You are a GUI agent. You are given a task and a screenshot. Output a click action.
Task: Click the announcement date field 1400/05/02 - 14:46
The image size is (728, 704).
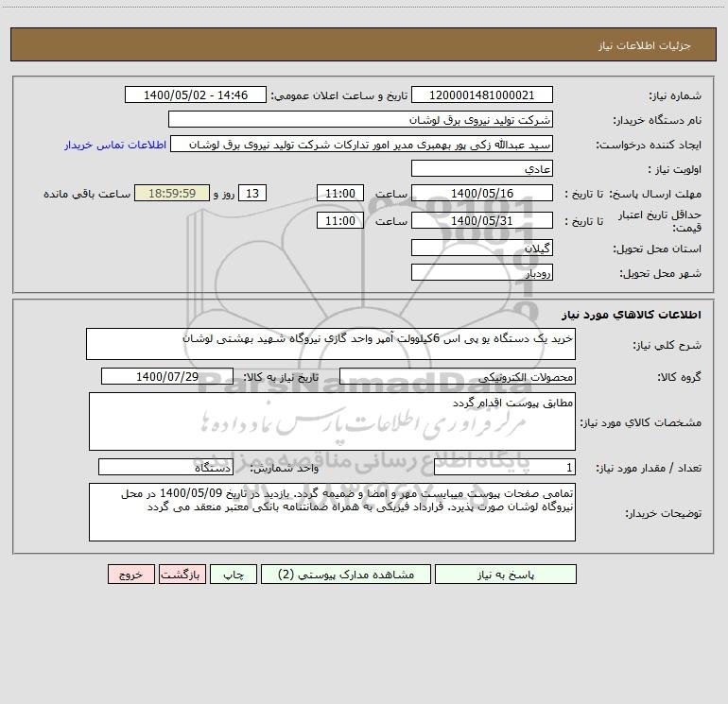point(196,94)
